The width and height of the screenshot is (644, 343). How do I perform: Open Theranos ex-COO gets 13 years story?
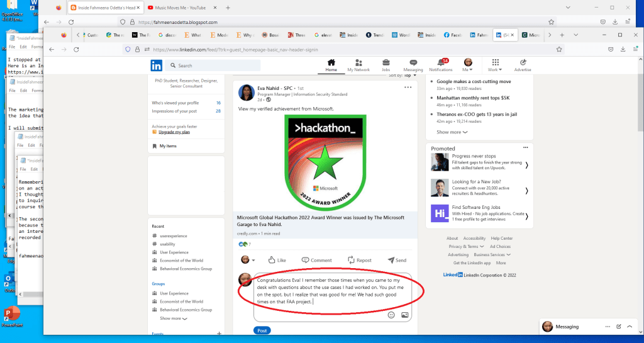point(477,114)
